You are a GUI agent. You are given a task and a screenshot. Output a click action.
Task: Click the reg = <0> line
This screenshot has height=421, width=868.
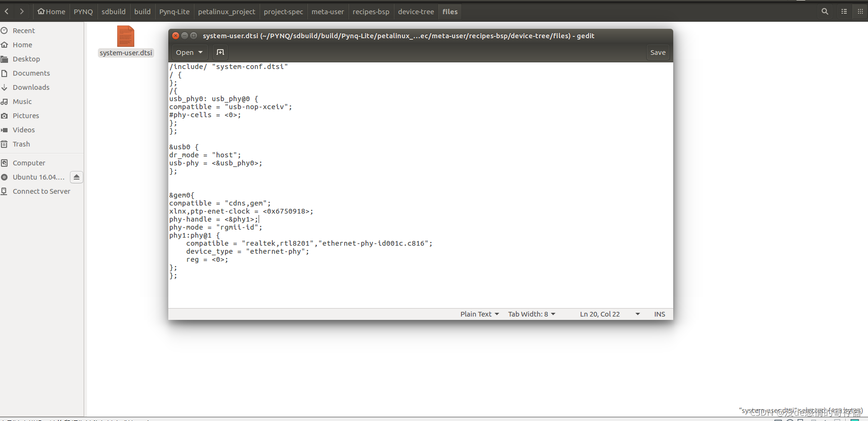(x=207, y=259)
